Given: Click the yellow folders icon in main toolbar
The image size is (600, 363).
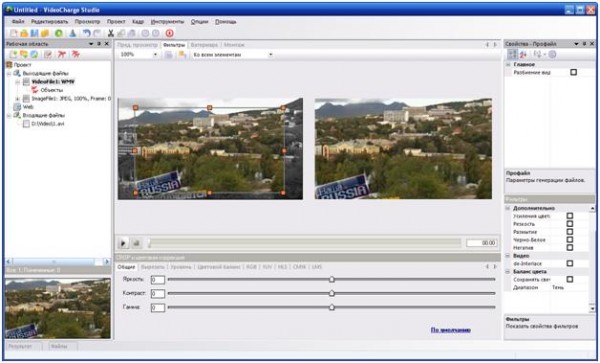Looking at the screenshot, I should 45,33.
